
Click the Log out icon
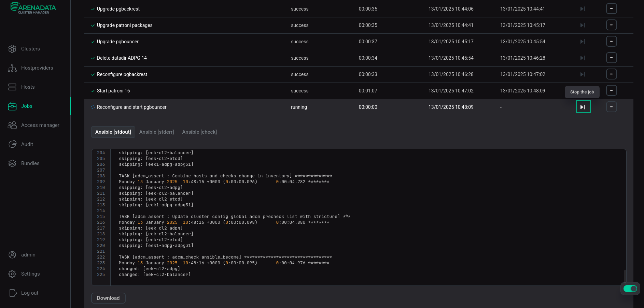[x=13, y=293]
